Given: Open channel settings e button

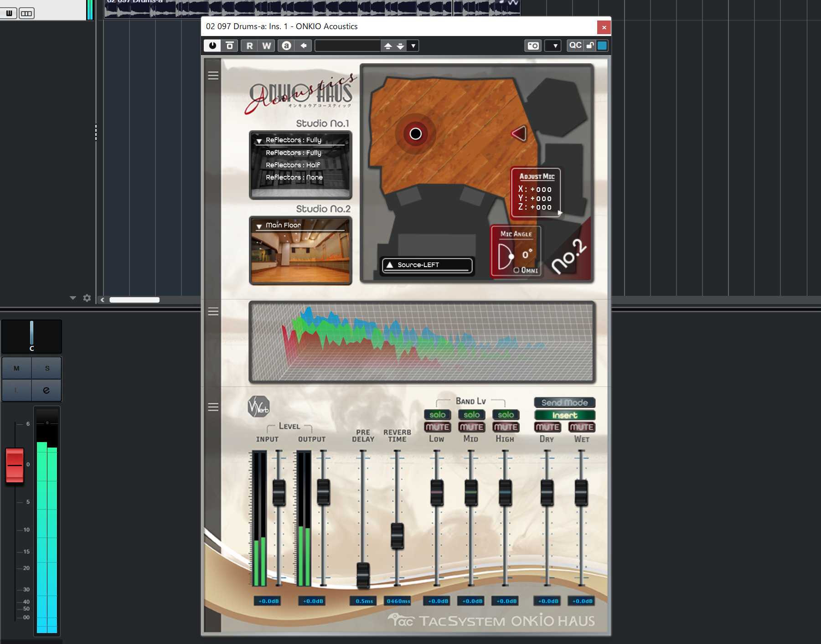Looking at the screenshot, I should tap(46, 390).
